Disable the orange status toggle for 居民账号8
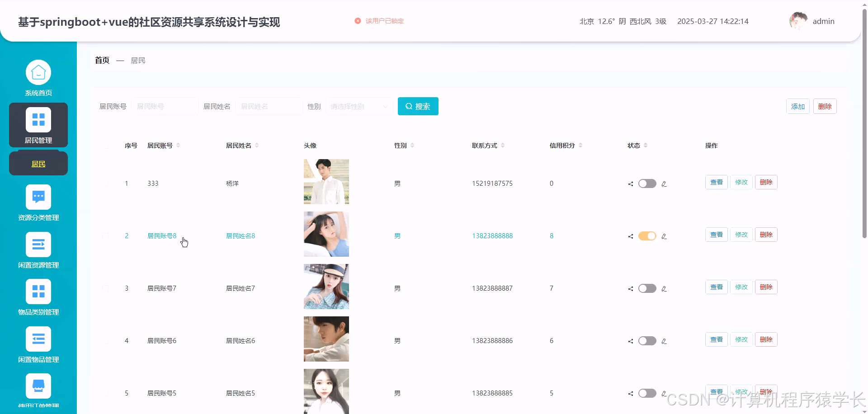 (647, 235)
